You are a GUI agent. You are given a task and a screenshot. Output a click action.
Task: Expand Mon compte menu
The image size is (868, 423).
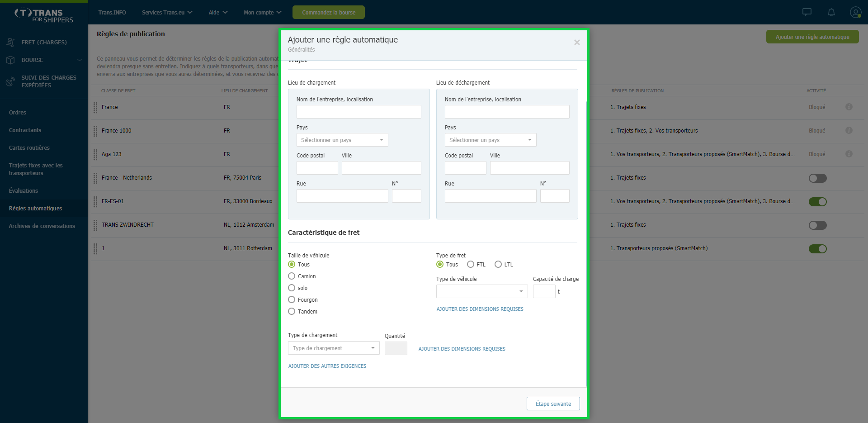[x=263, y=12]
